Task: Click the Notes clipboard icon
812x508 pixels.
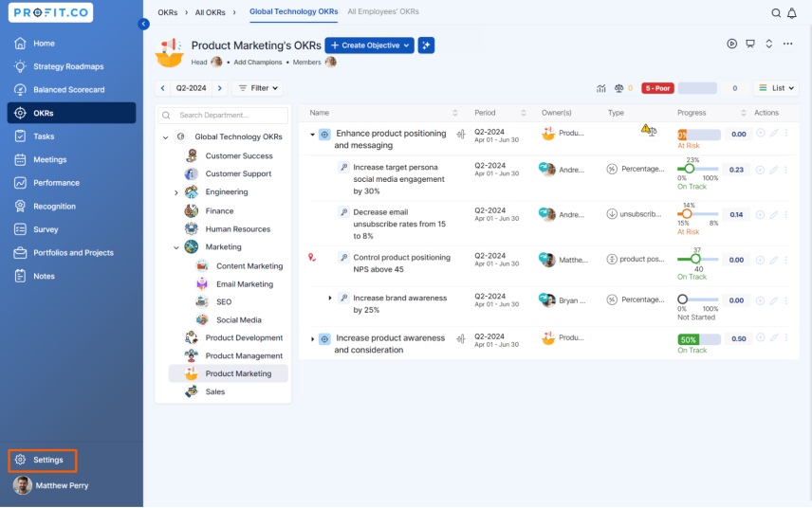Action: (20, 276)
